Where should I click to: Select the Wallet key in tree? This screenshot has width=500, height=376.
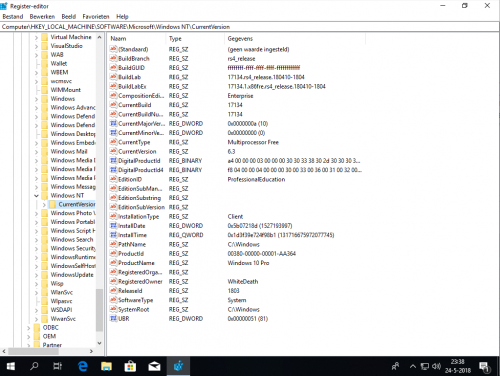click(x=59, y=63)
